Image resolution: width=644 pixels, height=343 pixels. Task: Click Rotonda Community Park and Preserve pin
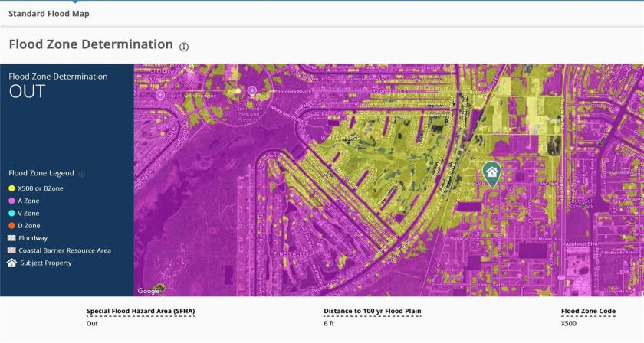coord(252,91)
